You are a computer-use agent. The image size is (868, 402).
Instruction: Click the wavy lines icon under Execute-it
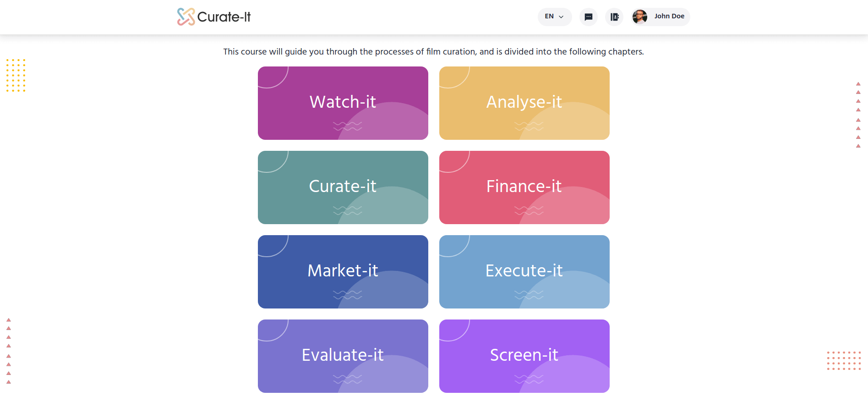[529, 295]
